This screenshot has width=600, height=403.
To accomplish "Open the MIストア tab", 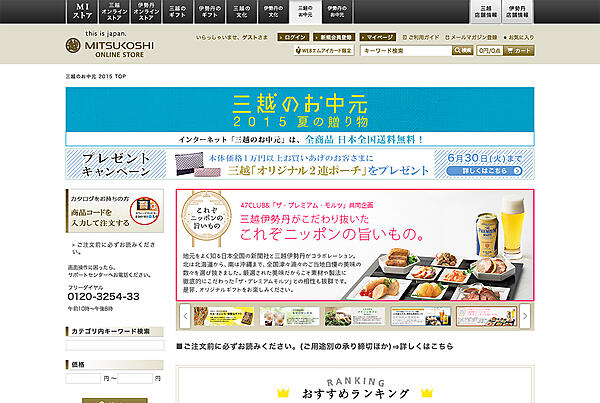I will [x=82, y=11].
